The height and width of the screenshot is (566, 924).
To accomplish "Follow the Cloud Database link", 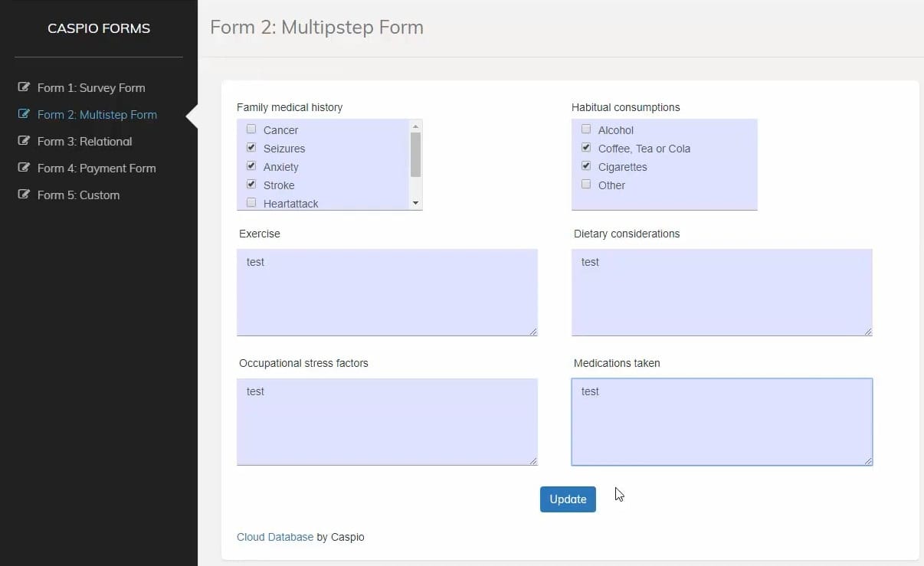I will [274, 537].
